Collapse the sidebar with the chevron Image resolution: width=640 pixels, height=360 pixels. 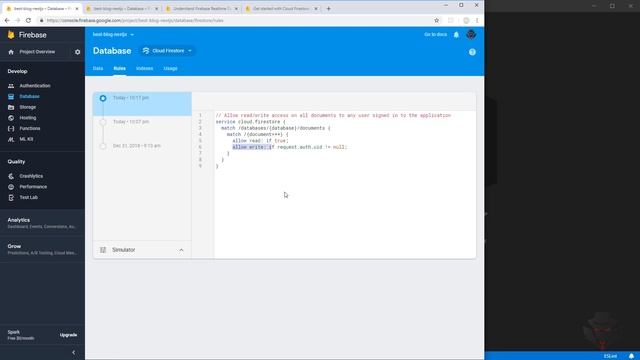pyautogui.click(x=73, y=352)
